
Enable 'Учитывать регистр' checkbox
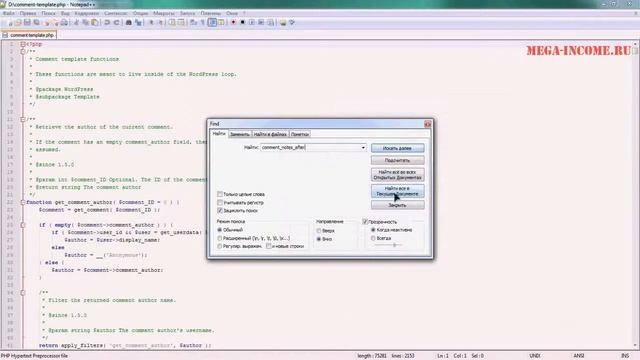[x=220, y=202]
